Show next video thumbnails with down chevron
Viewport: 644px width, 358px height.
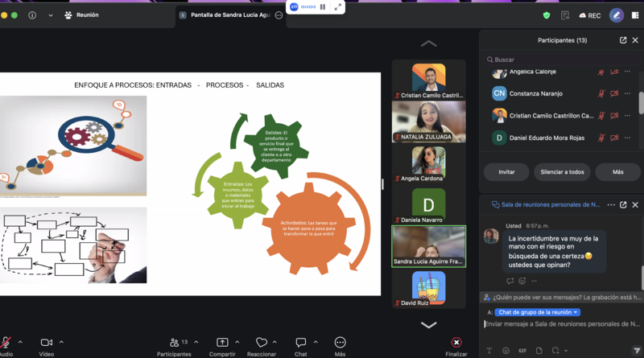click(429, 325)
